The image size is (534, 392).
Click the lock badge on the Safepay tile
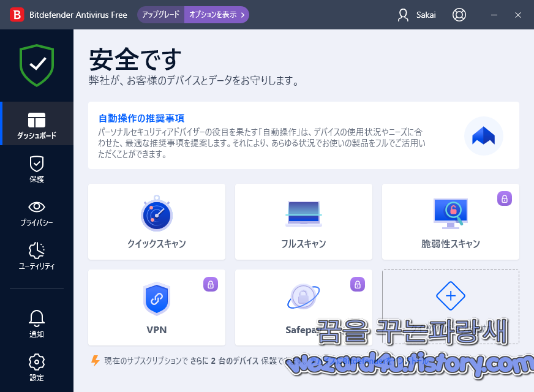(x=357, y=284)
